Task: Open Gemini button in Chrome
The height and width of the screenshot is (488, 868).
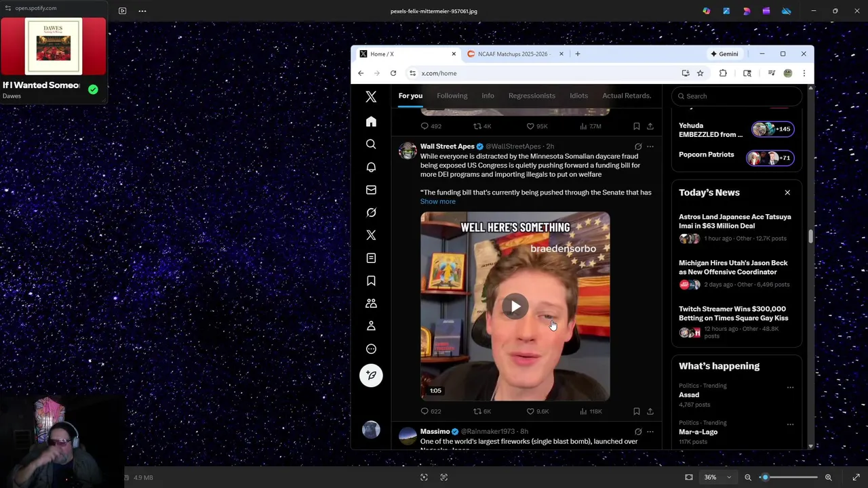Action: [724, 54]
